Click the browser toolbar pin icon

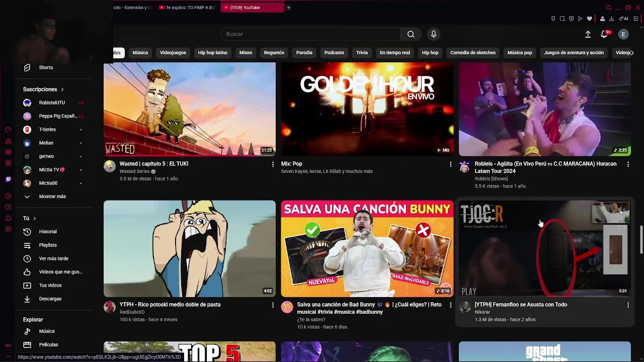click(x=553, y=19)
